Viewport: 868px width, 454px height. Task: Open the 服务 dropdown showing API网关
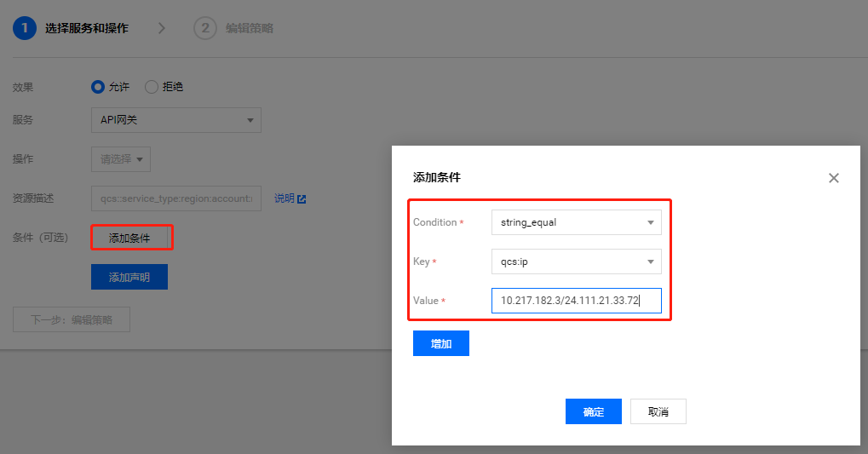pyautogui.click(x=175, y=120)
